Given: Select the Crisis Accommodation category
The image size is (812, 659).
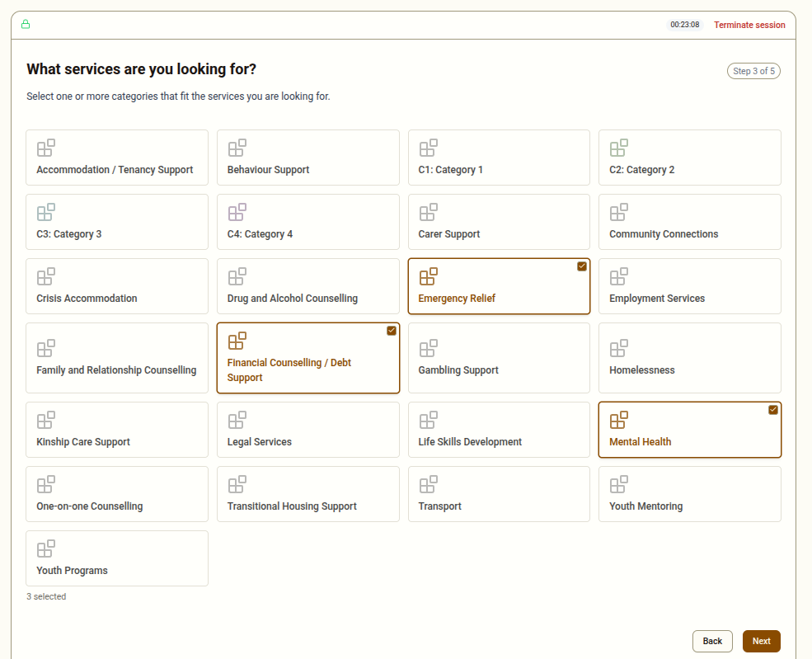Looking at the screenshot, I should (116, 286).
